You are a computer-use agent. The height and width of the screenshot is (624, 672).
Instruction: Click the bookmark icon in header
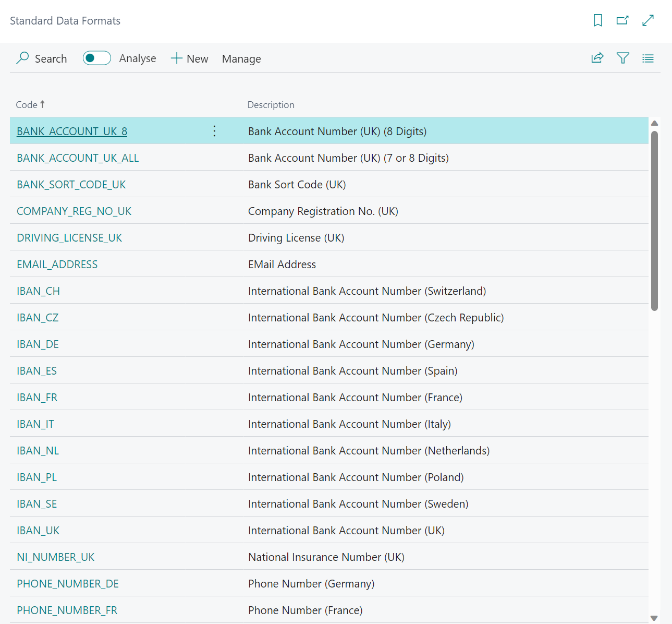[x=598, y=20]
